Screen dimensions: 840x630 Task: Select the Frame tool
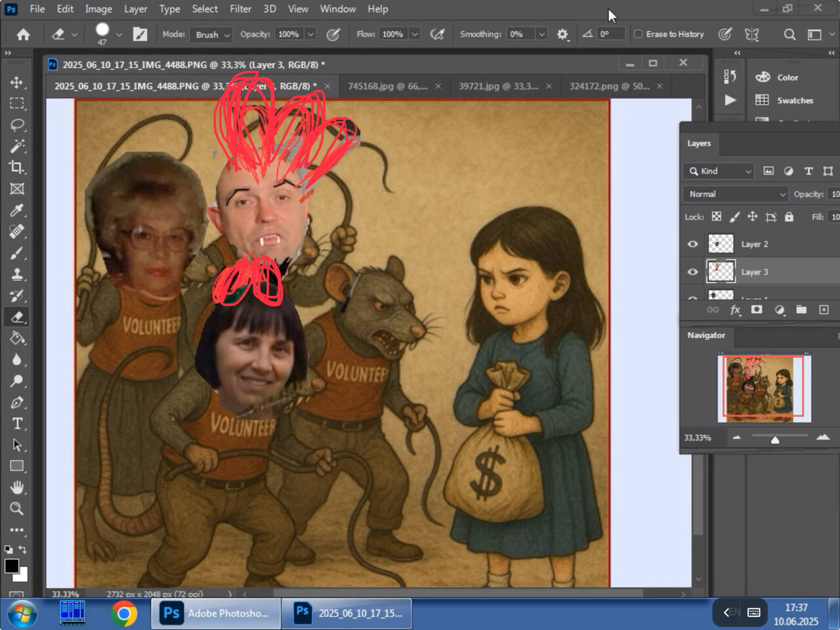pos(17,189)
